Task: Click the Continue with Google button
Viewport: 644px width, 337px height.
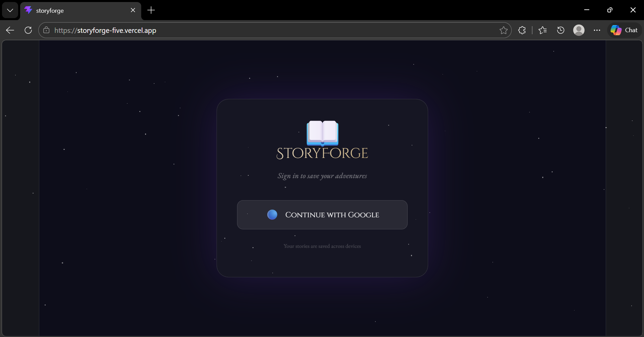Action: [x=322, y=215]
